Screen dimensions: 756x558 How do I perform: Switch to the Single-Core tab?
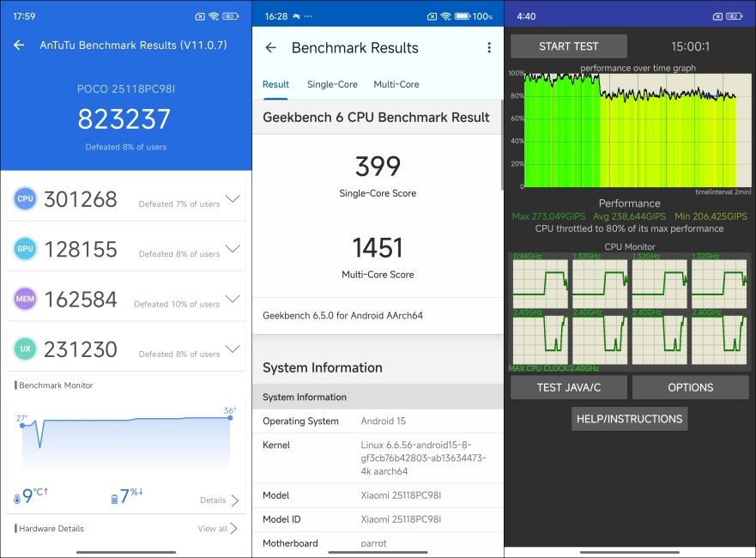pyautogui.click(x=332, y=84)
